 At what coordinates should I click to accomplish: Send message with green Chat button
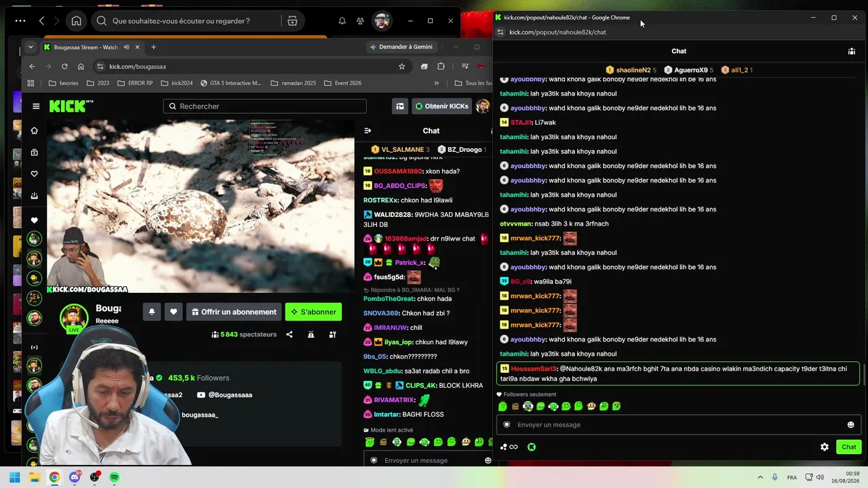pos(849,447)
